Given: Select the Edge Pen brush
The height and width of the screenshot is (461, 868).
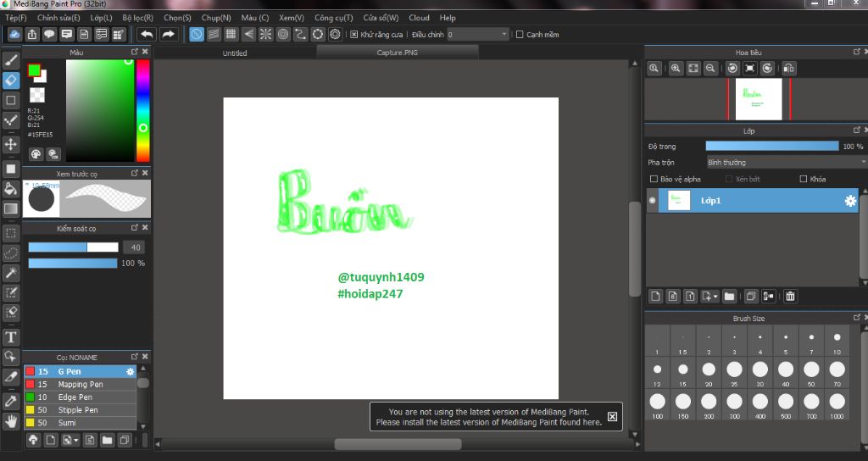Looking at the screenshot, I should coord(81,397).
